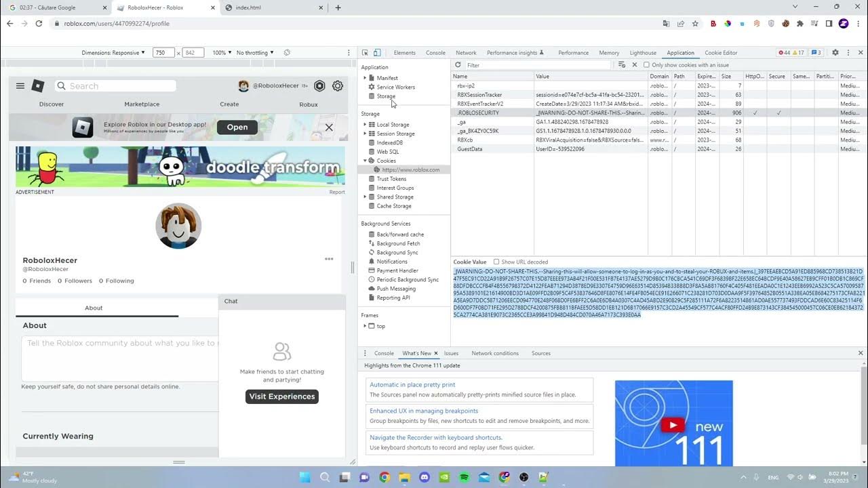
Task: Click the Roblox logo home icon
Action: tap(38, 86)
